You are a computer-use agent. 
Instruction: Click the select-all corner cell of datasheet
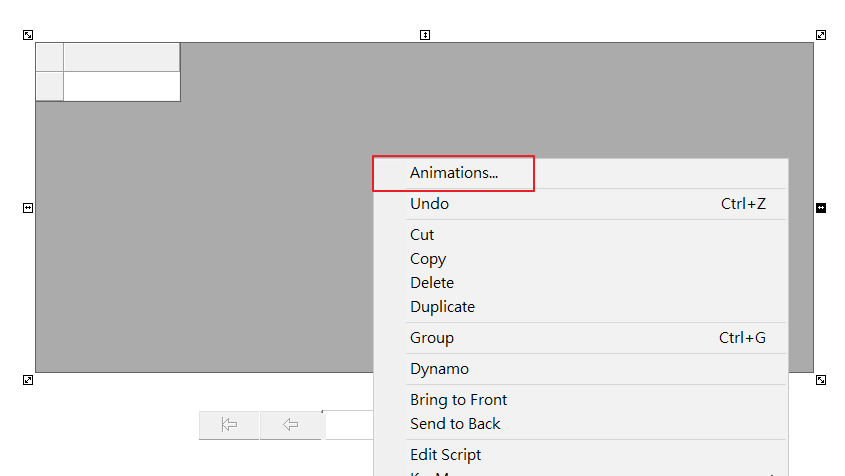point(50,57)
